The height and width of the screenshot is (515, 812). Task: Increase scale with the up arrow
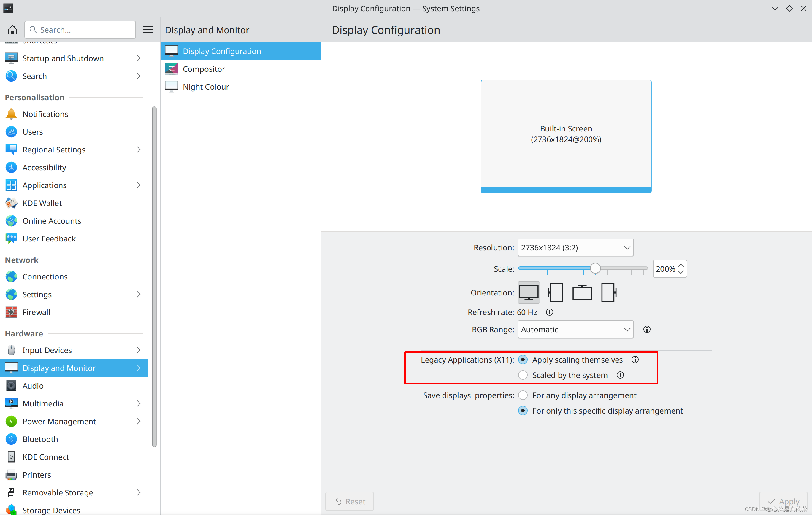[681, 265]
